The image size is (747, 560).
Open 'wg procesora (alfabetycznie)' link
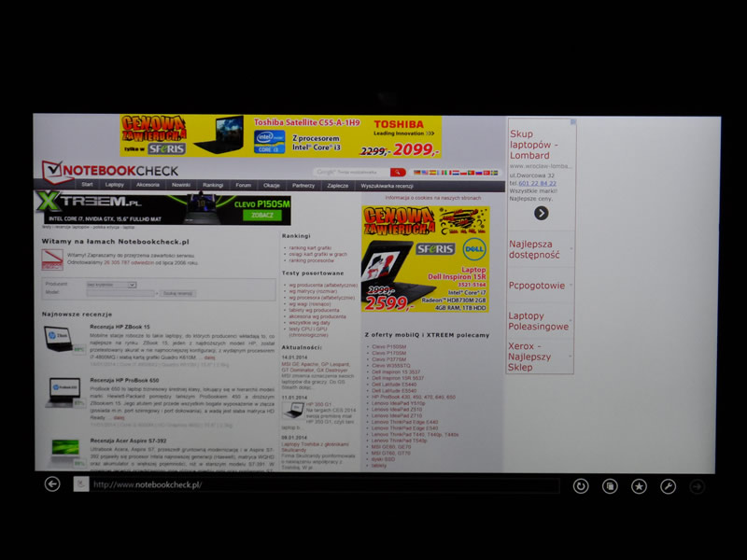pos(322,298)
